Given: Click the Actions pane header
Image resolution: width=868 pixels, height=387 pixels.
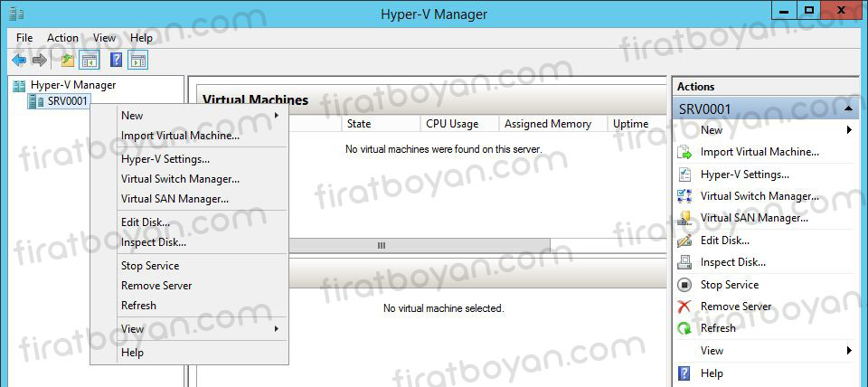Looking at the screenshot, I should tap(766, 87).
